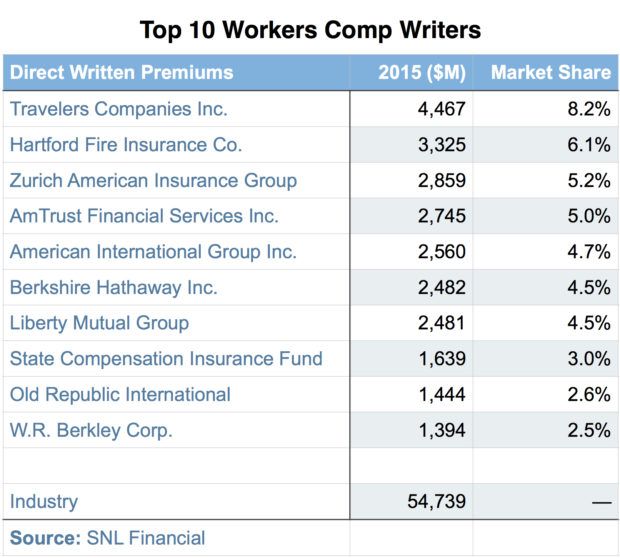Select W.R. Berkley's 2.5% market share
Screen dimensions: 620x558
[x=588, y=431]
